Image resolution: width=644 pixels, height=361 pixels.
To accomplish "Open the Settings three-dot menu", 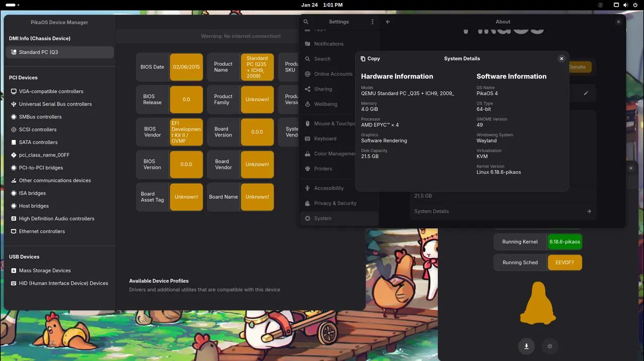I will click(372, 22).
